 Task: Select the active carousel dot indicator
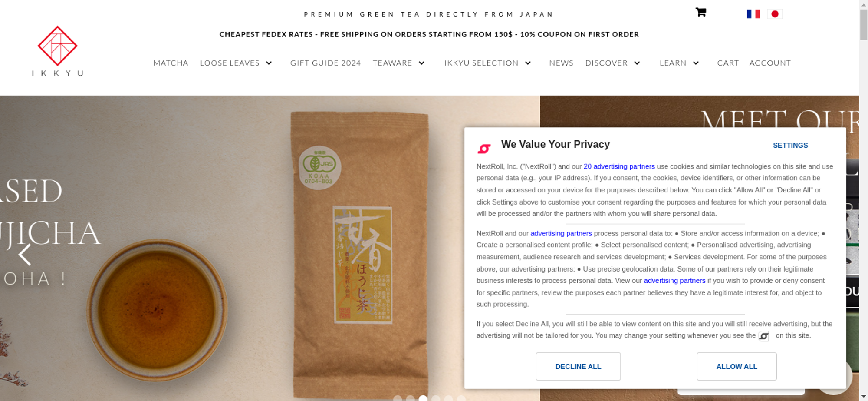pyautogui.click(x=423, y=398)
